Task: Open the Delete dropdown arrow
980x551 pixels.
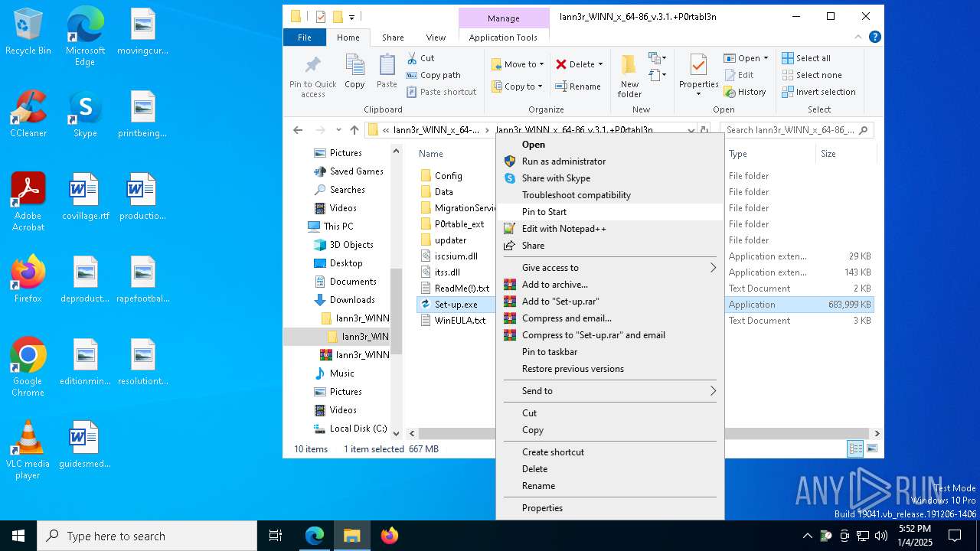Action: click(600, 64)
